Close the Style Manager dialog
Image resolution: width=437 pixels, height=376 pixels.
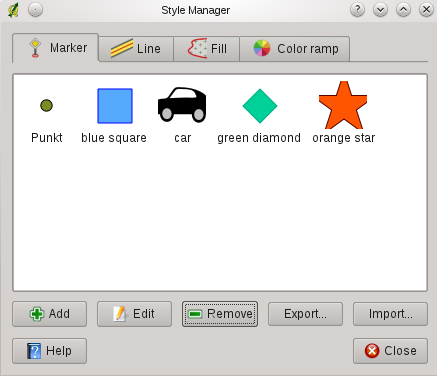(390, 351)
